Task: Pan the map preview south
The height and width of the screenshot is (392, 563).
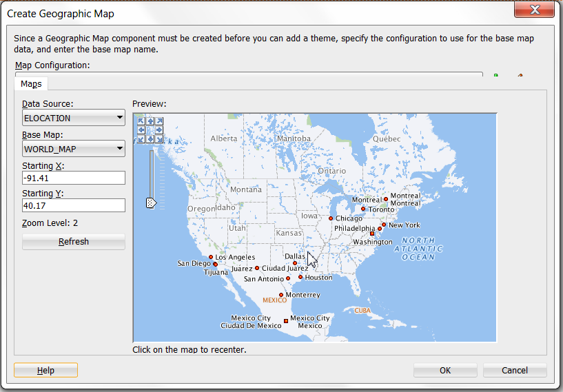Action: coord(150,139)
